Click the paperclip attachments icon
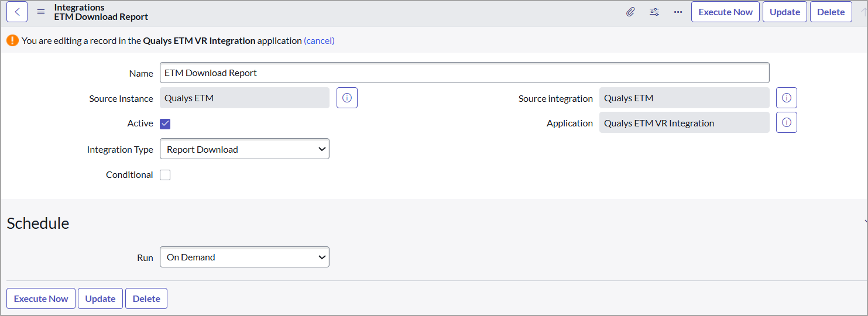Screen dimensions: 868x316 point(630,12)
